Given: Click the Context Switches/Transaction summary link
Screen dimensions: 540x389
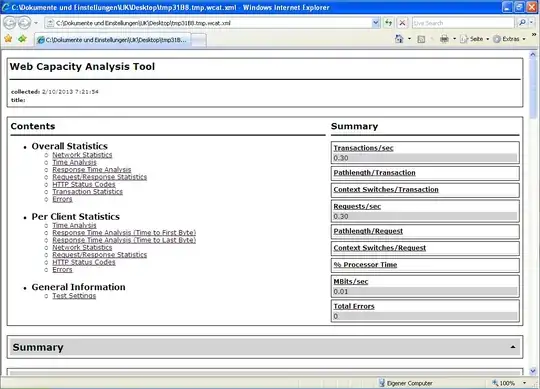Looking at the screenshot, I should click(386, 190).
